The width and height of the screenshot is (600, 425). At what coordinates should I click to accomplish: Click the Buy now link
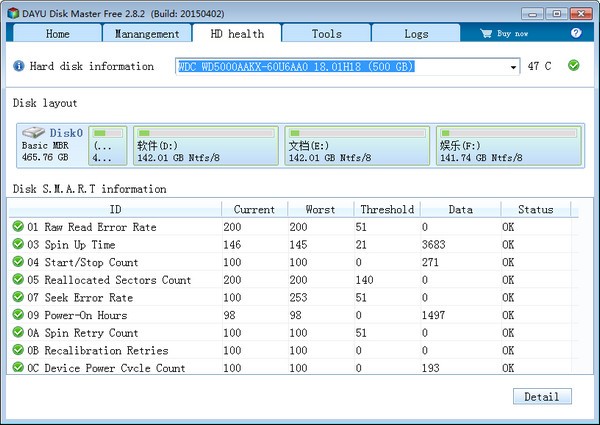click(x=510, y=34)
